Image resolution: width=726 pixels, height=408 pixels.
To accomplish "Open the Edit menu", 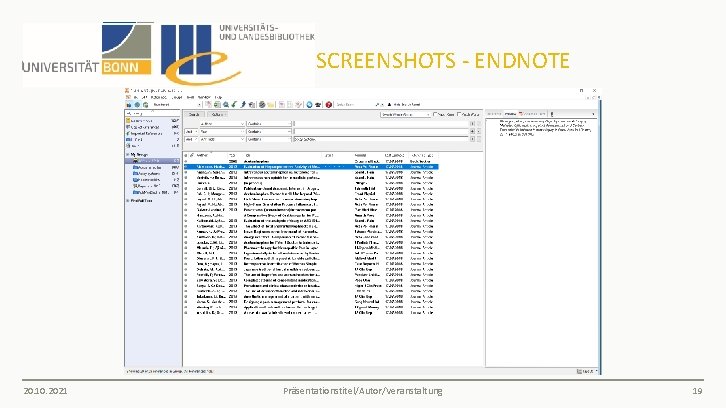I will coord(144,97).
